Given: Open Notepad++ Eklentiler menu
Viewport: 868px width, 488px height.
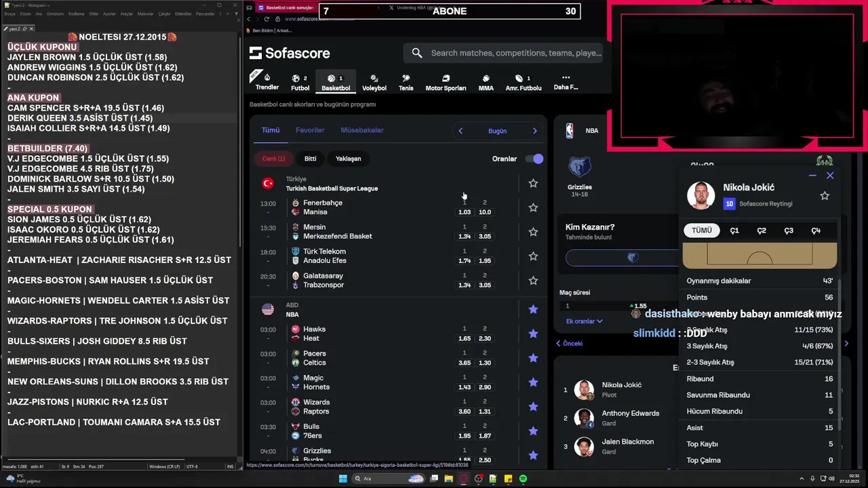Looking at the screenshot, I should (183, 14).
